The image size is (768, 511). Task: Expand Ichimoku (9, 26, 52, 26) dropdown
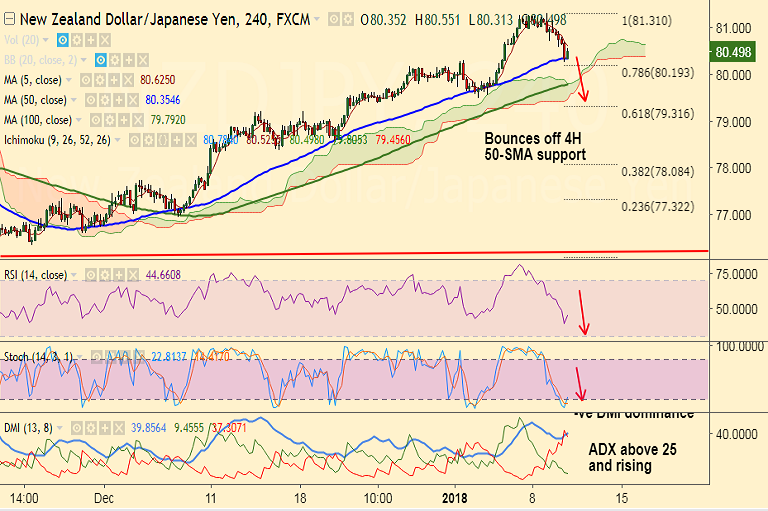(118, 140)
